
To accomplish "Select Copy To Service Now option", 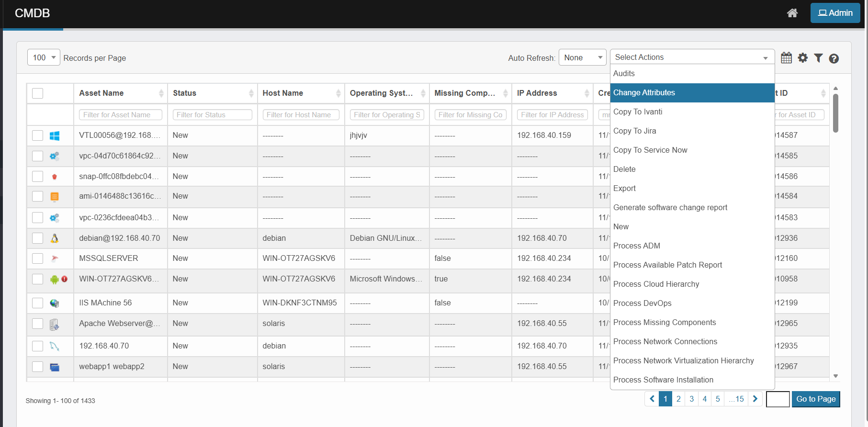I will [650, 150].
